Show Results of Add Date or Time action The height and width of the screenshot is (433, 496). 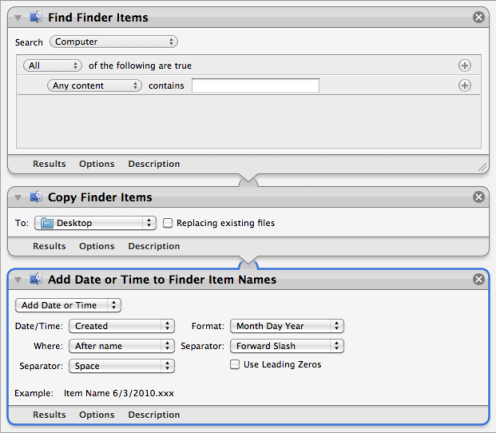[x=49, y=415]
